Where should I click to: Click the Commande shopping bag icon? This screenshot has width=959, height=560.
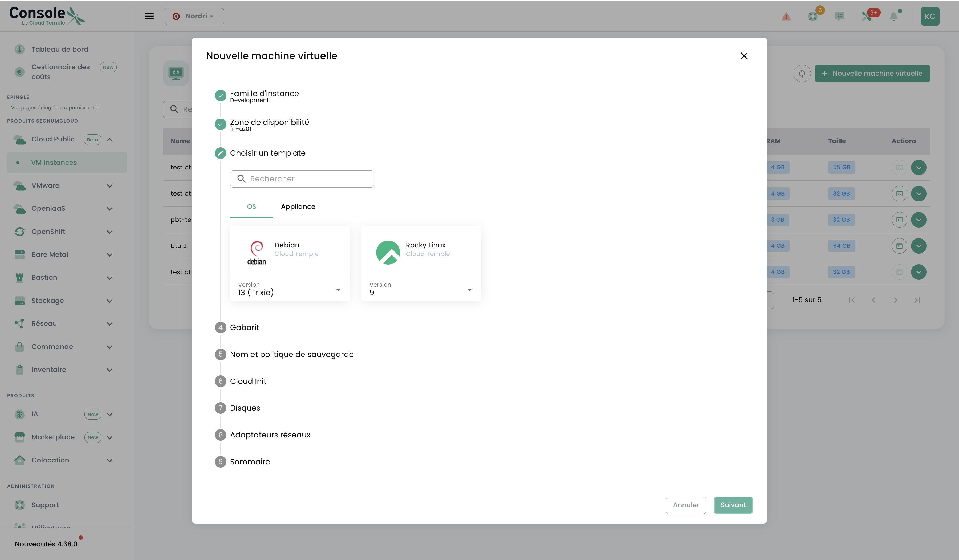click(x=19, y=347)
